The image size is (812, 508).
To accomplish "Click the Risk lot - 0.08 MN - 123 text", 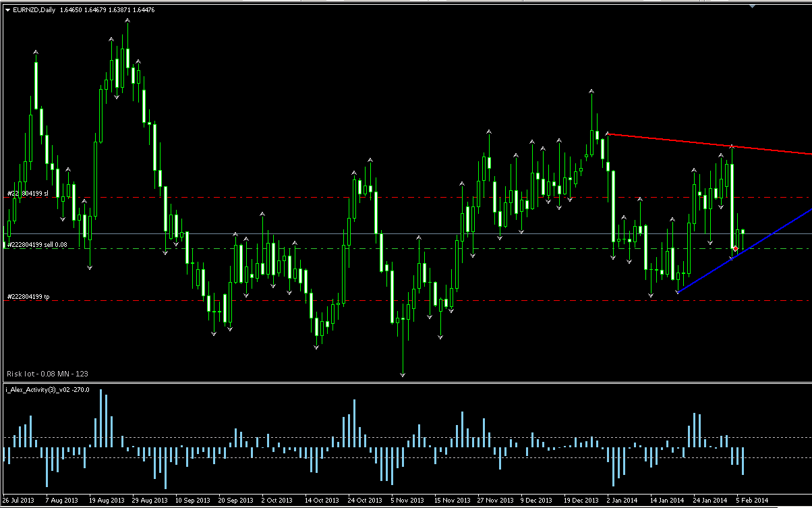I will tap(47, 373).
